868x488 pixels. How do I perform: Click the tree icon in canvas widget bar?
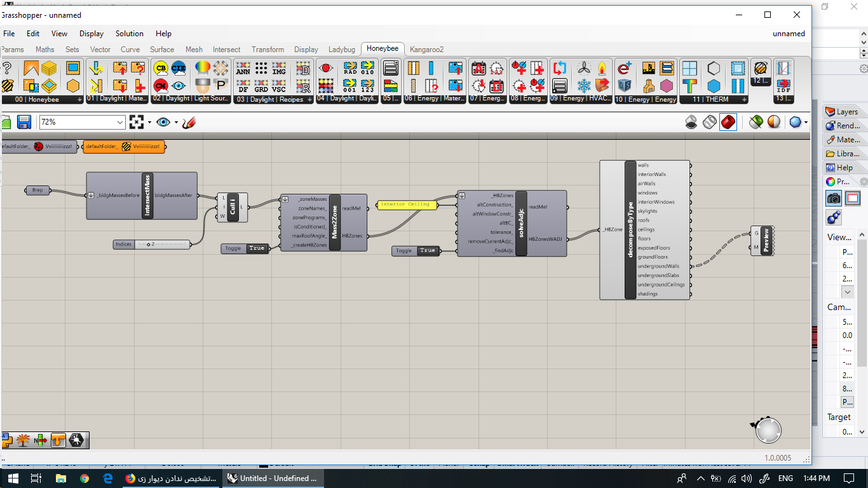click(24, 440)
